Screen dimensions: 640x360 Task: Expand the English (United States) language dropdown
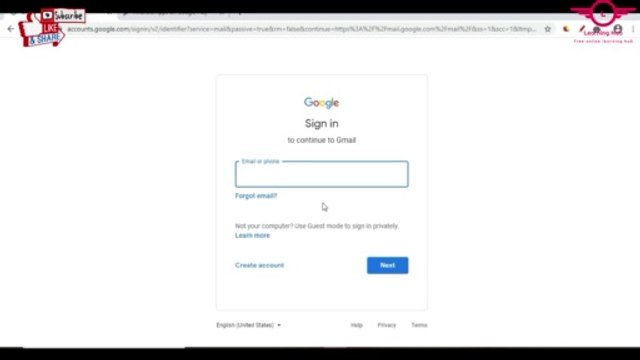(x=249, y=325)
